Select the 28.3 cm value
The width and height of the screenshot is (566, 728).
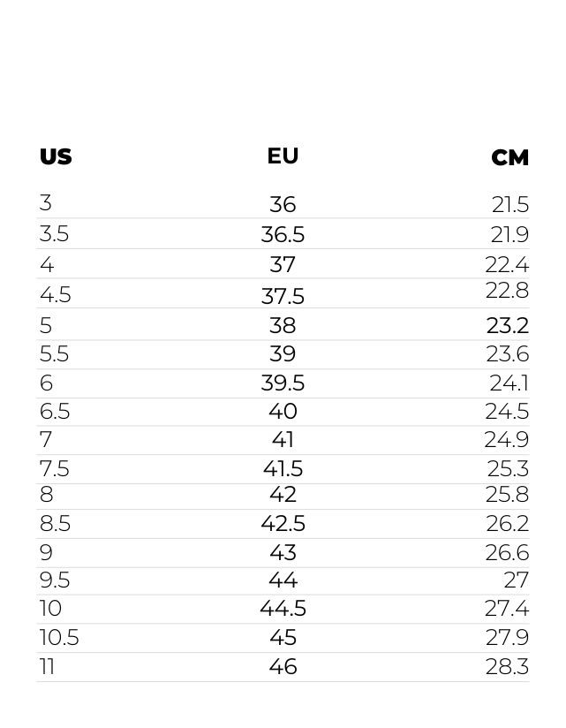507,667
